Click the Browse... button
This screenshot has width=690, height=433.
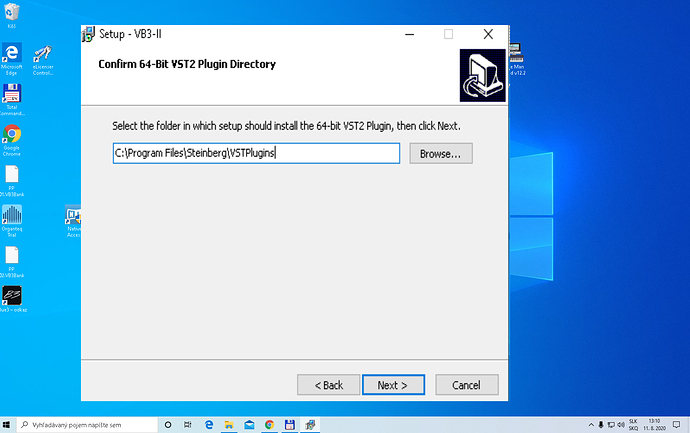click(440, 154)
